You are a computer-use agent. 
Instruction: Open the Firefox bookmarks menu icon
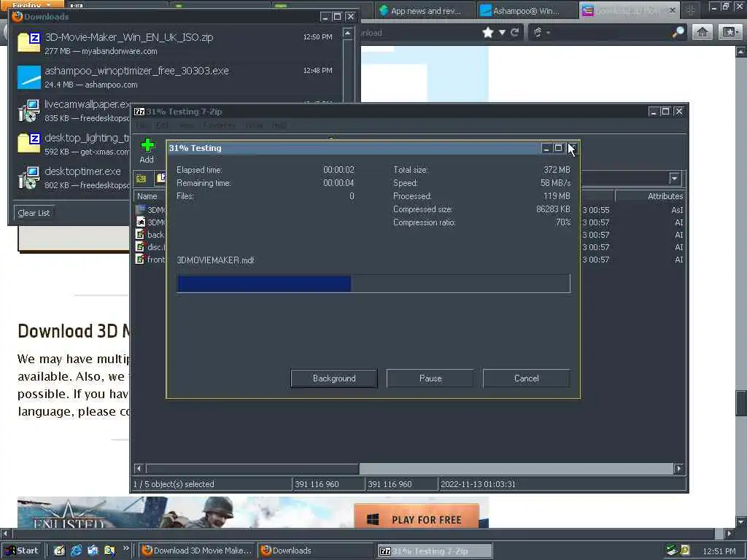click(x=730, y=32)
